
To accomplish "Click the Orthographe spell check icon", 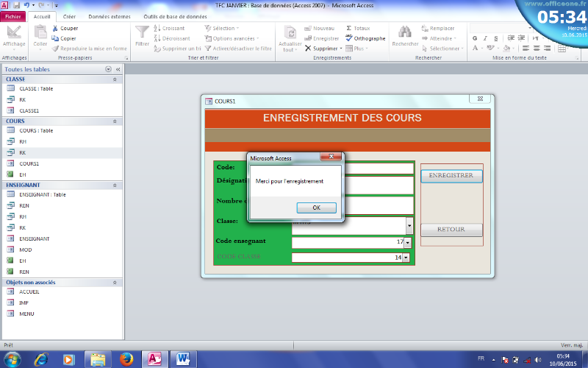I will [349, 38].
